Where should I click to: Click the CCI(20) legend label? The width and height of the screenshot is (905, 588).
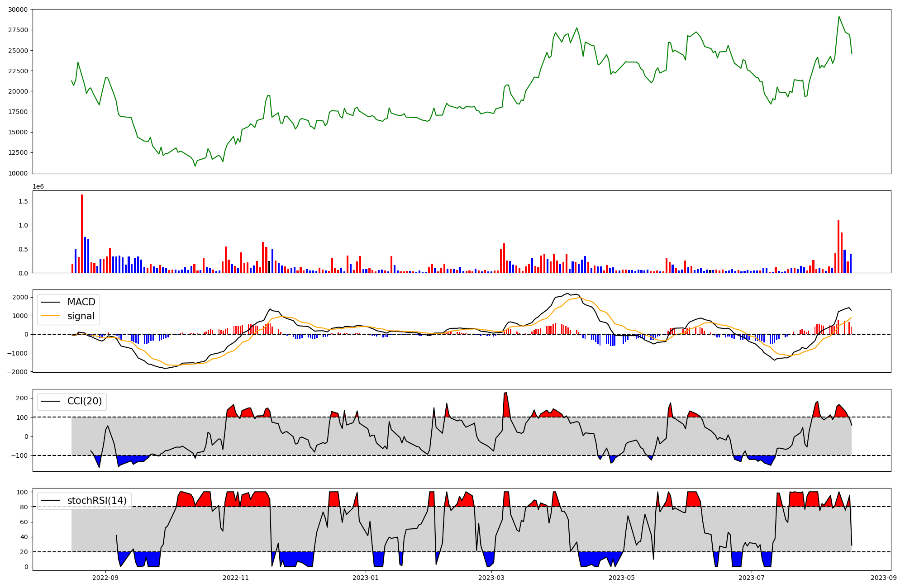(x=84, y=401)
